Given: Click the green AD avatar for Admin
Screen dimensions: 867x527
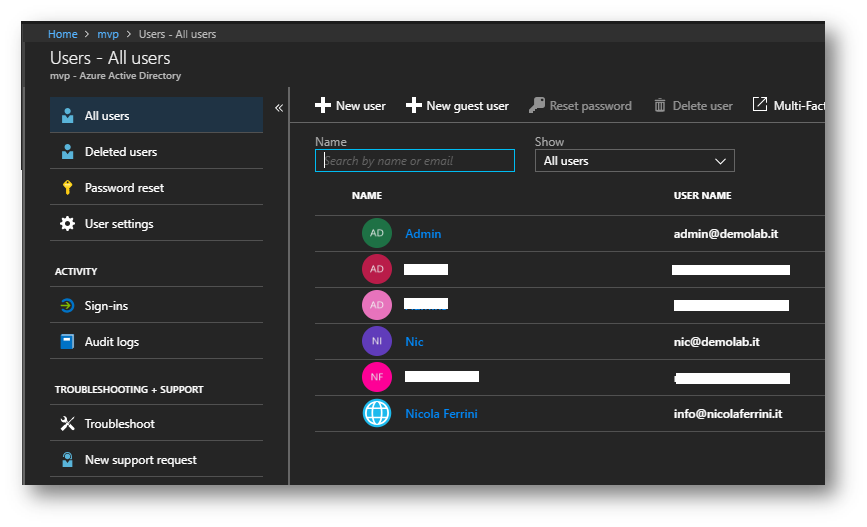Looking at the screenshot, I should 377,233.
